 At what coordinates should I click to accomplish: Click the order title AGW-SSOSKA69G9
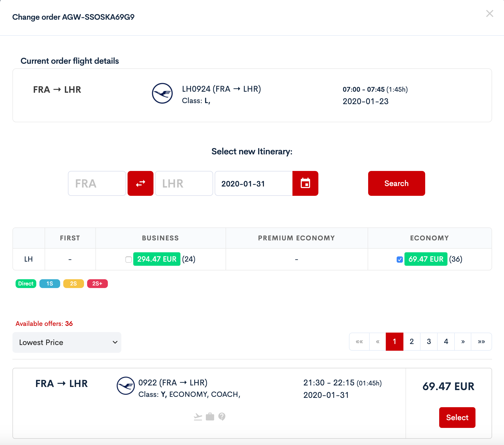pos(98,17)
